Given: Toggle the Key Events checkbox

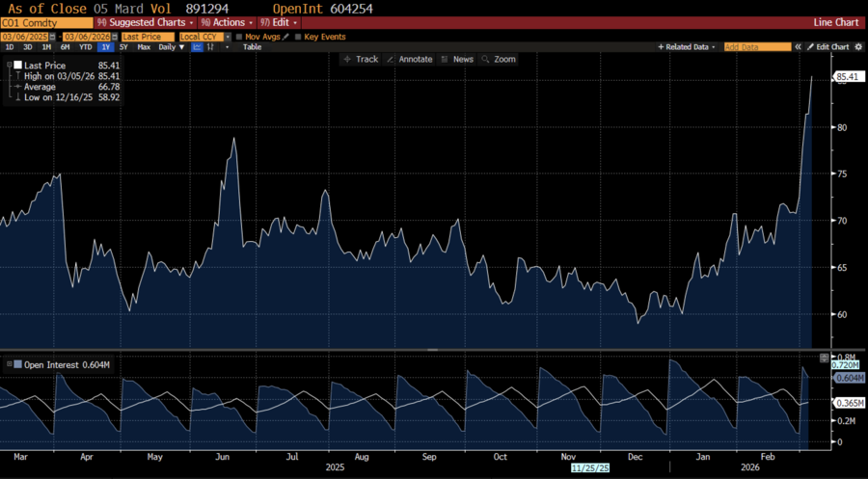Looking at the screenshot, I should point(298,37).
